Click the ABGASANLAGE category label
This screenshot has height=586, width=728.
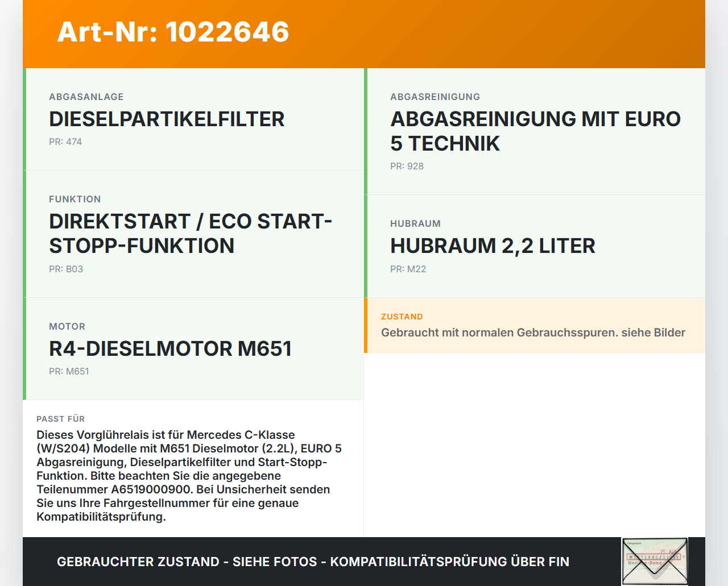point(86,97)
